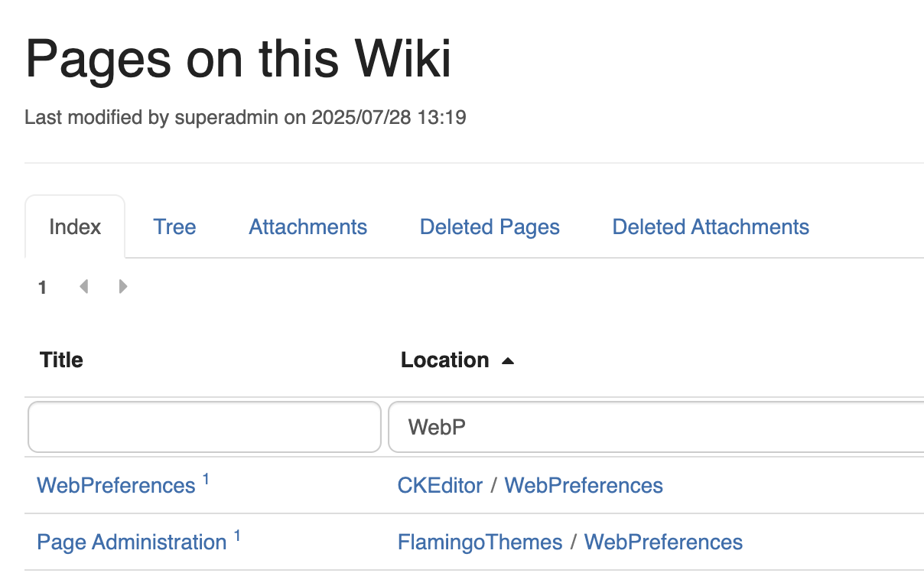Navigate to the FlamingoThemes location link

click(480, 542)
